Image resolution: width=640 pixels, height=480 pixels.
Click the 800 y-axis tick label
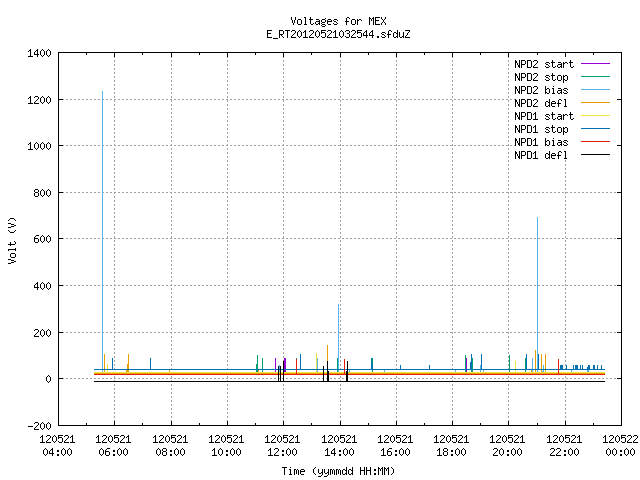(42, 193)
